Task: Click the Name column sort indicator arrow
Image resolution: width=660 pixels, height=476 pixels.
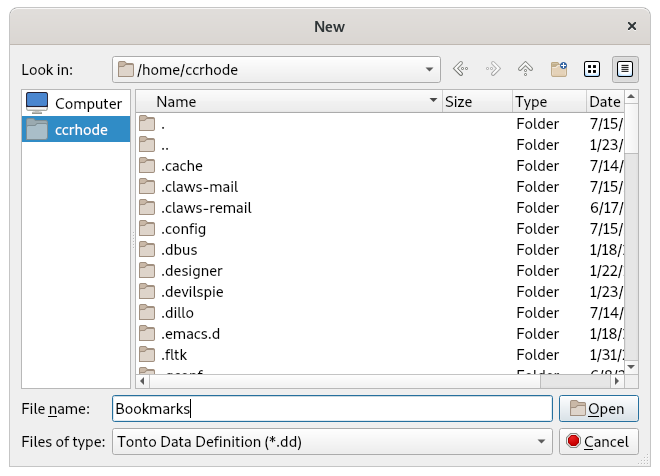Action: [x=433, y=101]
